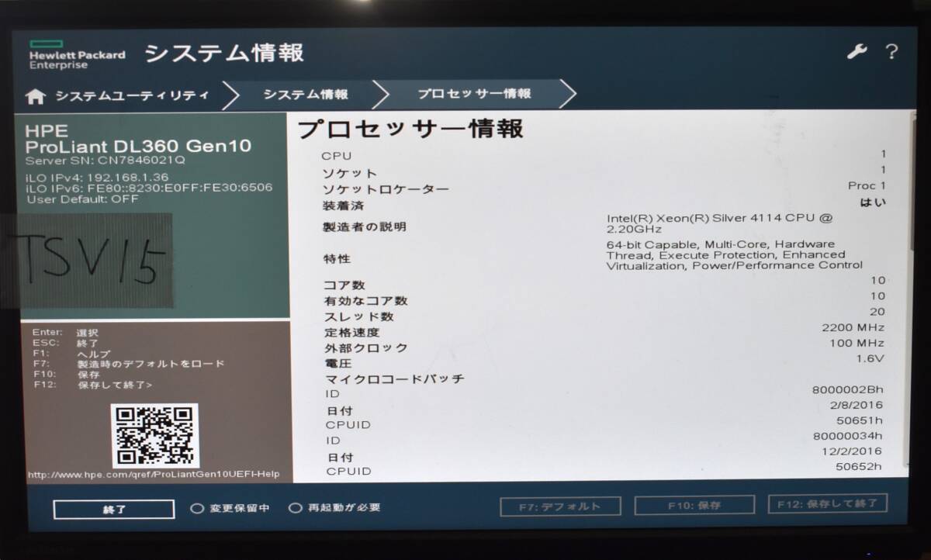Open the wrench settings icon

click(x=857, y=52)
